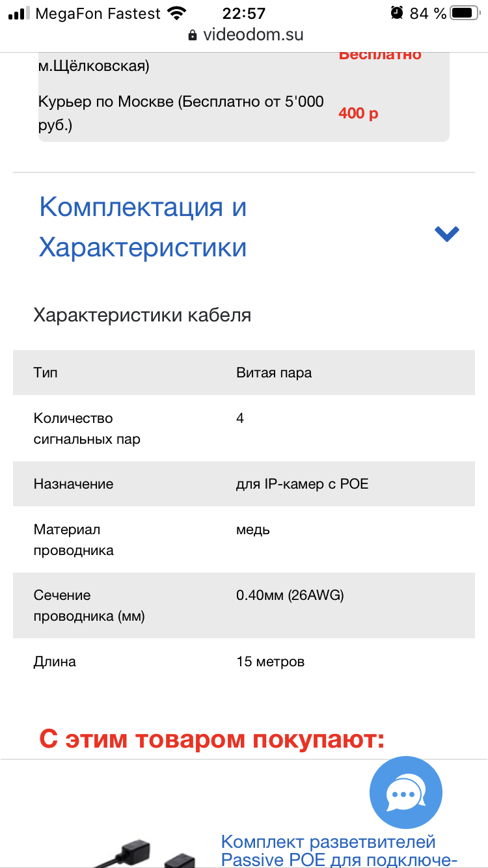
Task: Collapse section with the blue chevron arrow
Action: pyautogui.click(x=447, y=234)
